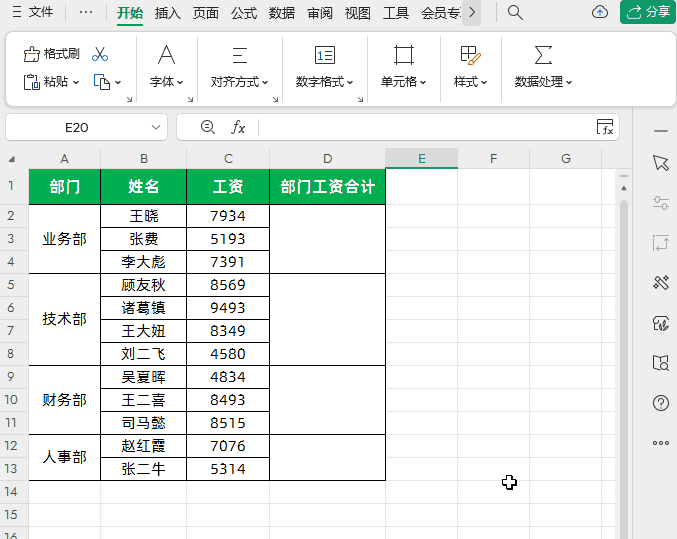The height and width of the screenshot is (539, 677).
Task: Open the settings sliders sidebar icon
Action: coord(661,203)
